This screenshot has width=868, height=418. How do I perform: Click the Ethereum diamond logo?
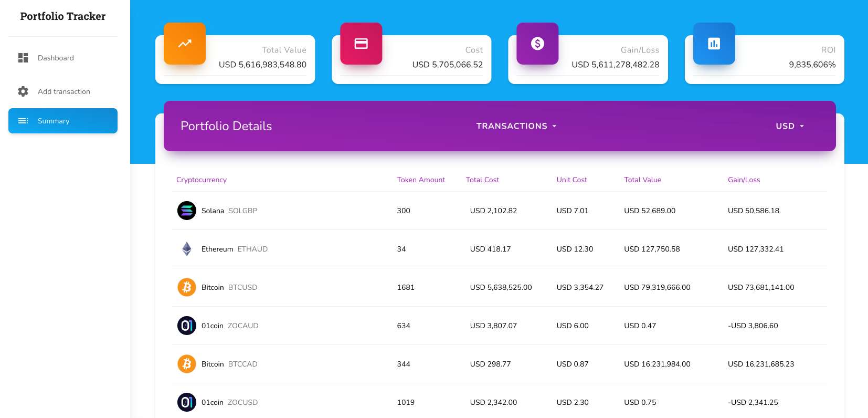[x=187, y=249]
